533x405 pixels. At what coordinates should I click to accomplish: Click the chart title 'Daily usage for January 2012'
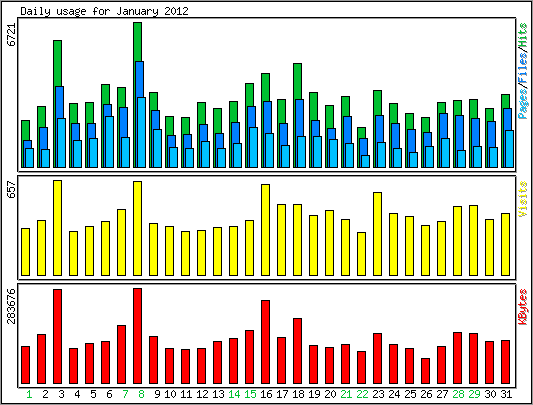click(x=104, y=11)
